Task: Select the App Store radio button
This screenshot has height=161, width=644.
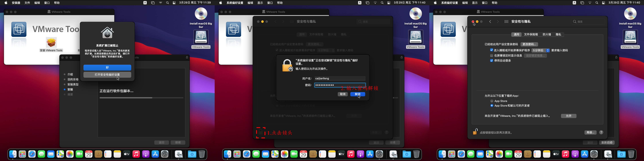Action: pos(492,101)
